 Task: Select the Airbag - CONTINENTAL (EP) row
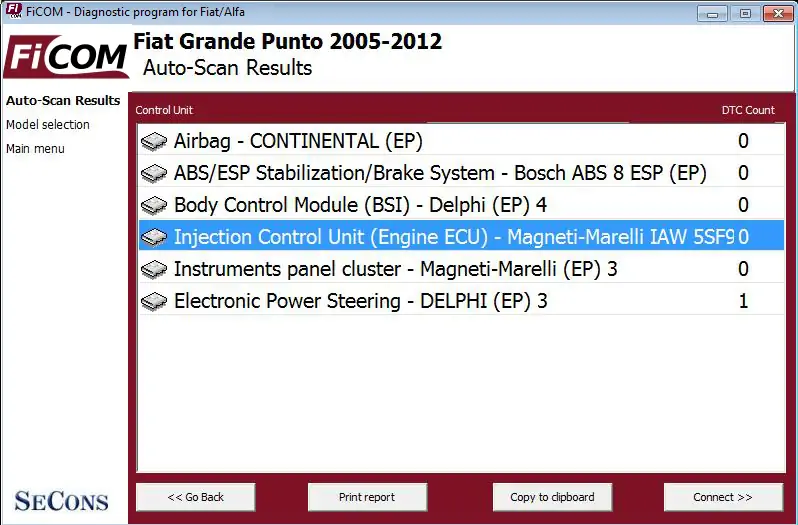coord(461,141)
